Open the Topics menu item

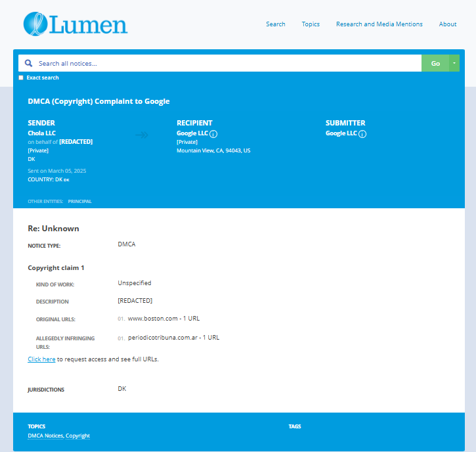311,24
